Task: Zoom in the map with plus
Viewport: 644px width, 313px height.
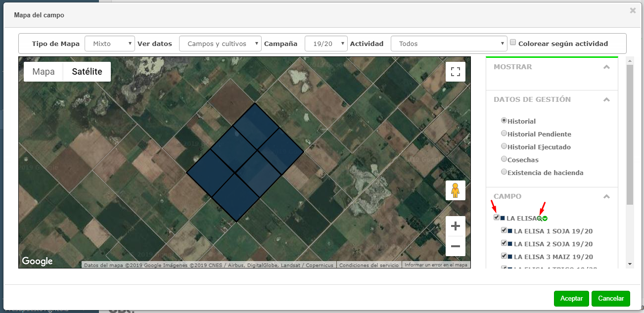Action: (x=456, y=226)
